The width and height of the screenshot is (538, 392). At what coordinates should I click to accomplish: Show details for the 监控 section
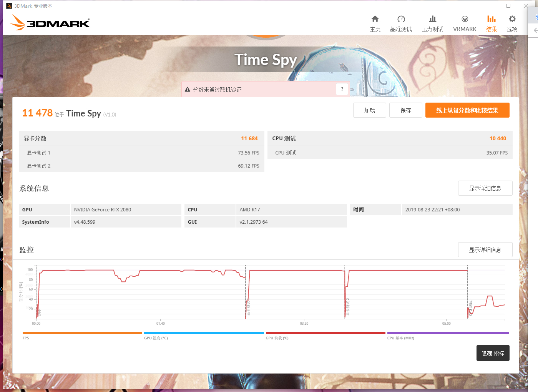click(485, 250)
